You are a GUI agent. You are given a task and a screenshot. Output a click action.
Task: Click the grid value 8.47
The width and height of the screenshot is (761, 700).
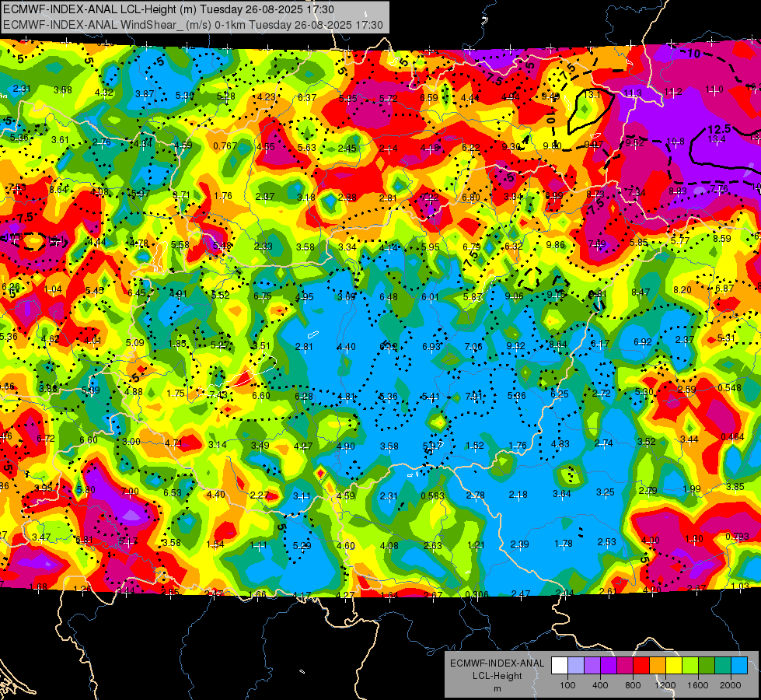[641, 292]
